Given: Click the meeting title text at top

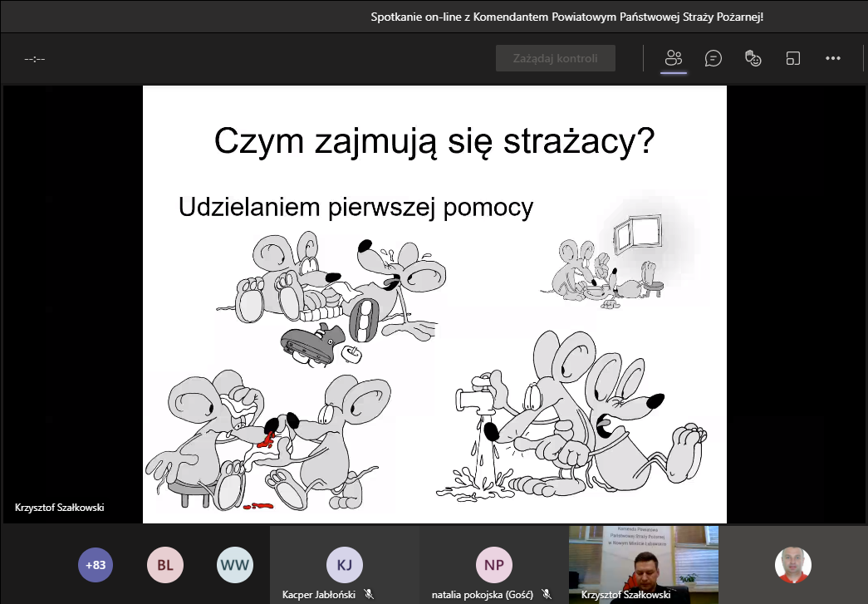Looking at the screenshot, I should tap(566, 17).
